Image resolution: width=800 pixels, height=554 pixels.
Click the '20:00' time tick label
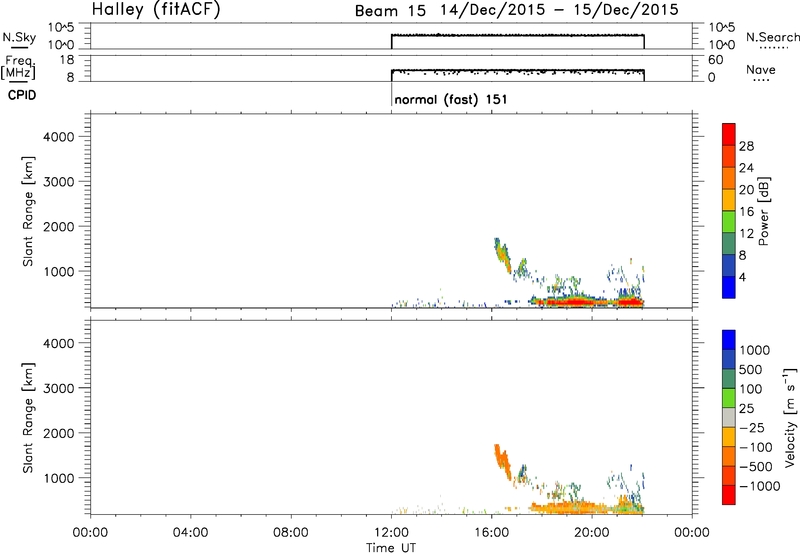click(x=592, y=533)
